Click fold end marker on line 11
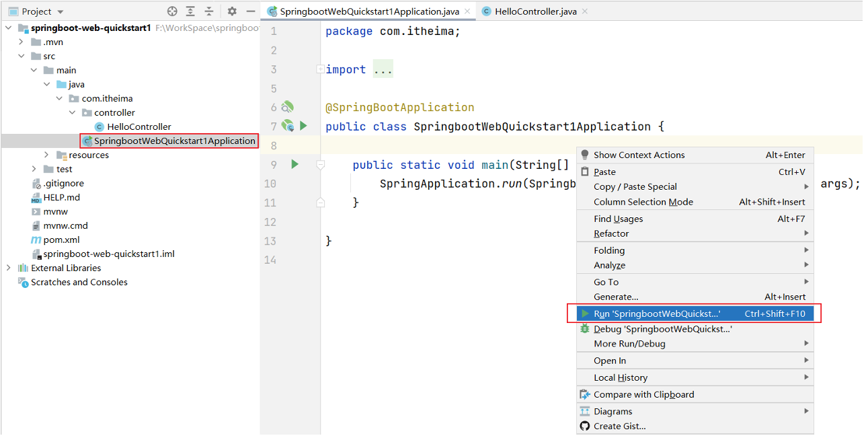Screen dimensions: 868x442 click(320, 202)
